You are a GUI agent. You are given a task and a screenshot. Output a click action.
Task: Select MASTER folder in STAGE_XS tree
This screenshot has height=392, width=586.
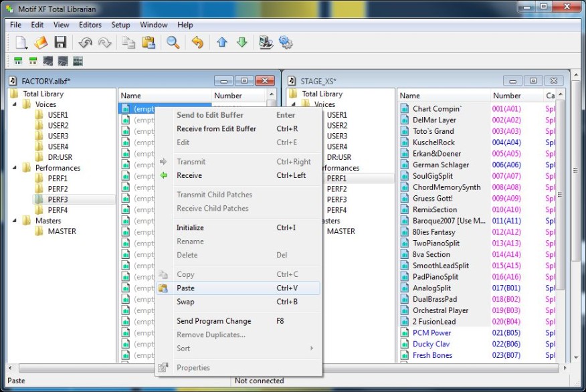pos(341,231)
